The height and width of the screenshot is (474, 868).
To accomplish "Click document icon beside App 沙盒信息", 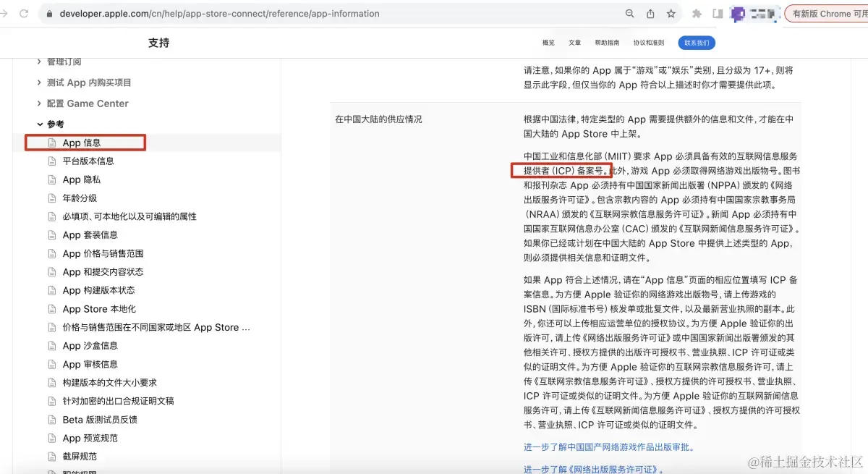I will pos(51,346).
